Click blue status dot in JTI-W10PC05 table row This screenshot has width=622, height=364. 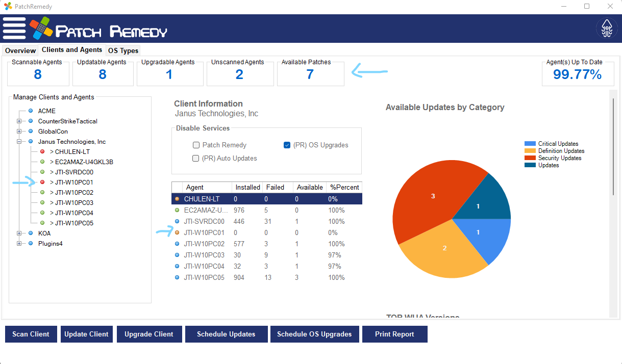177,277
